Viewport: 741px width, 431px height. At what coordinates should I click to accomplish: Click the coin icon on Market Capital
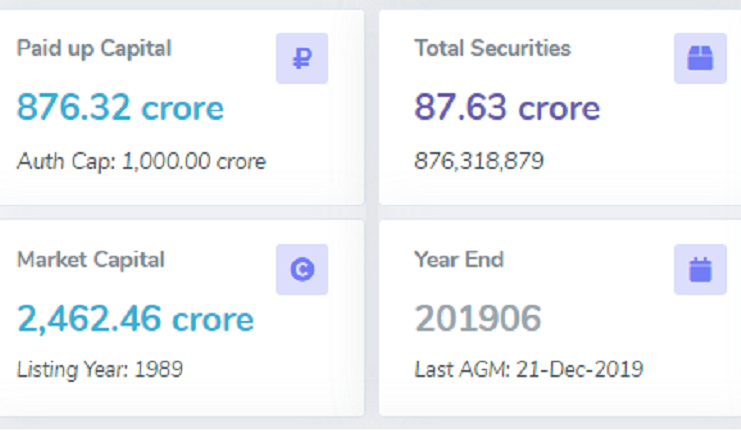302,269
